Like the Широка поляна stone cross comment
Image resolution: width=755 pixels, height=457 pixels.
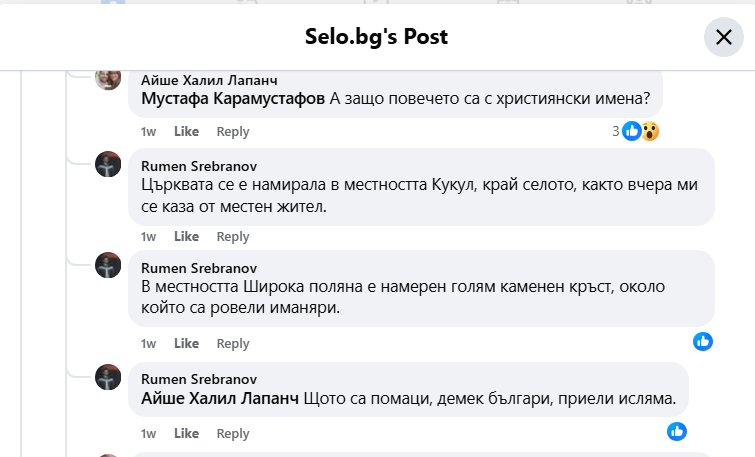(186, 344)
